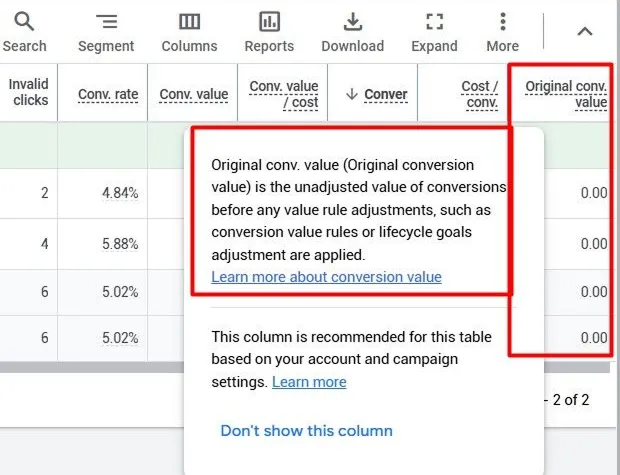Click the descending sort arrow icon
Image resolution: width=620 pixels, height=475 pixels.
click(x=352, y=94)
